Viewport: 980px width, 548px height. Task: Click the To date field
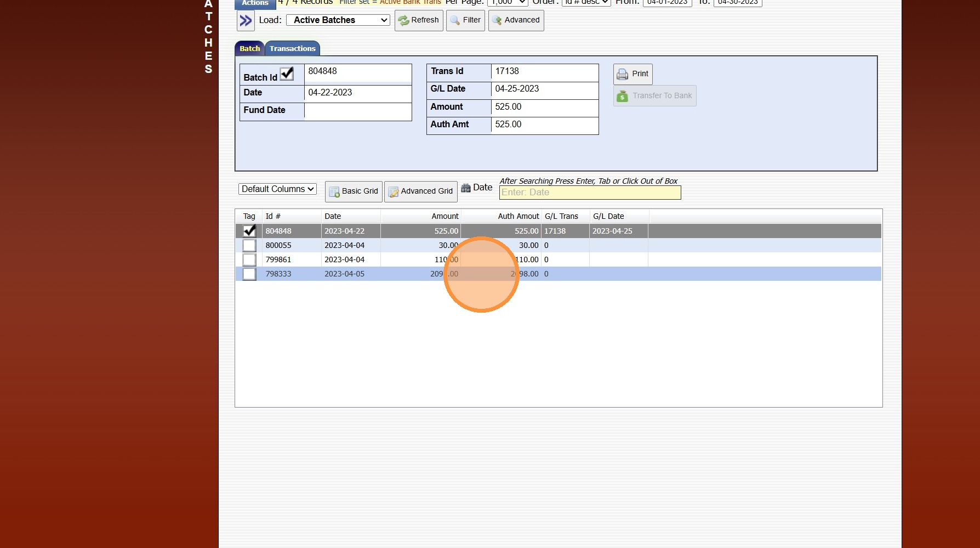point(738,2)
